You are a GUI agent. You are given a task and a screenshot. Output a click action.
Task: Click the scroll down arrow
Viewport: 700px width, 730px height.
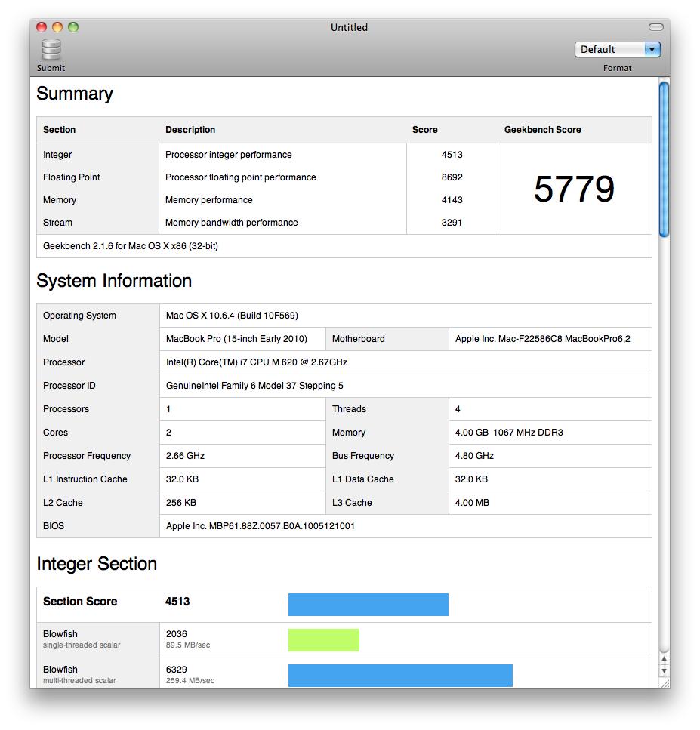point(665,671)
